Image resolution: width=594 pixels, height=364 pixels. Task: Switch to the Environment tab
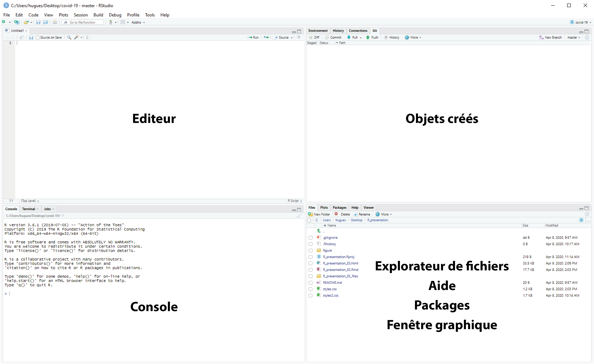point(318,31)
